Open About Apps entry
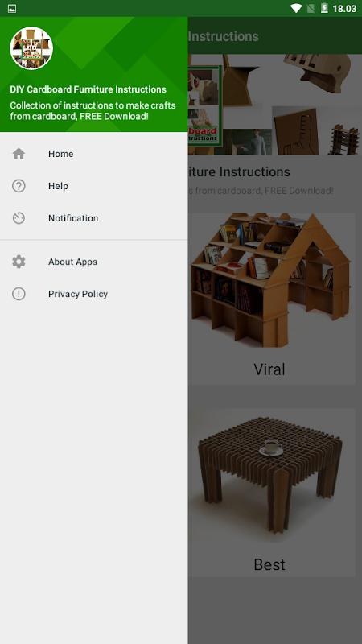 (93, 262)
